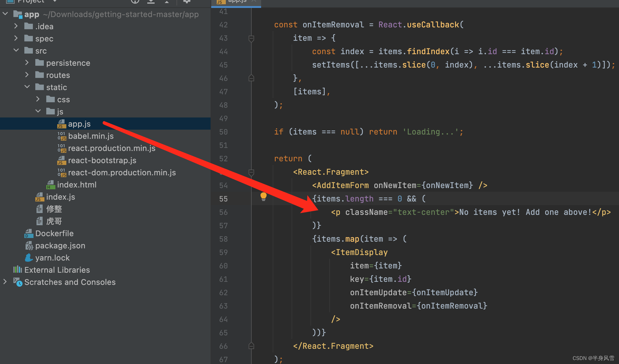Select the spec folder label

44,39
